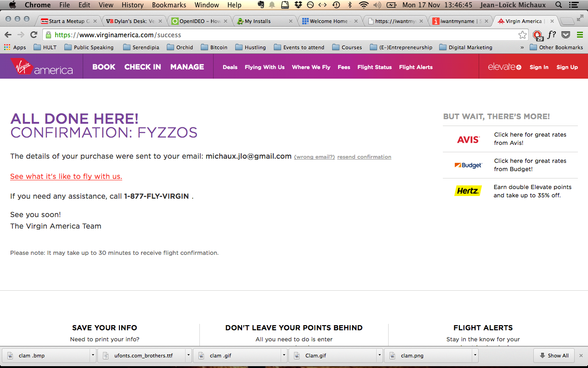Screen dimensions: 588x368
Task: Click Show All downloads button
Action: pyautogui.click(x=554, y=356)
